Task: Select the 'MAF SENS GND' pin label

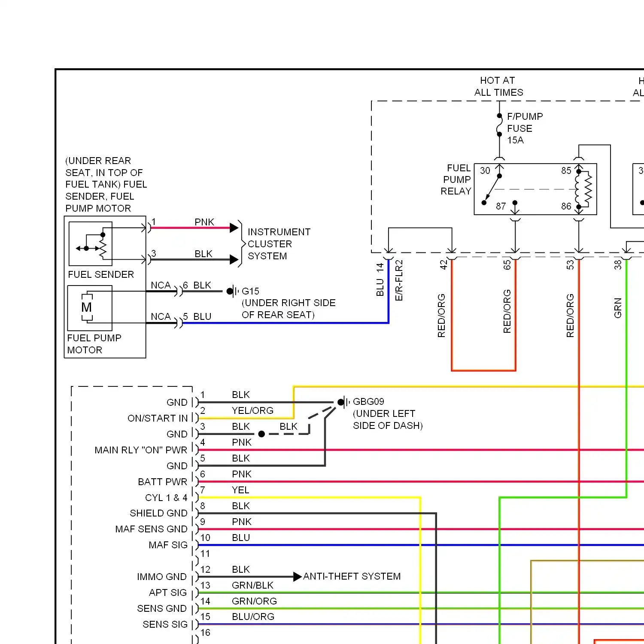Action: coord(151,529)
